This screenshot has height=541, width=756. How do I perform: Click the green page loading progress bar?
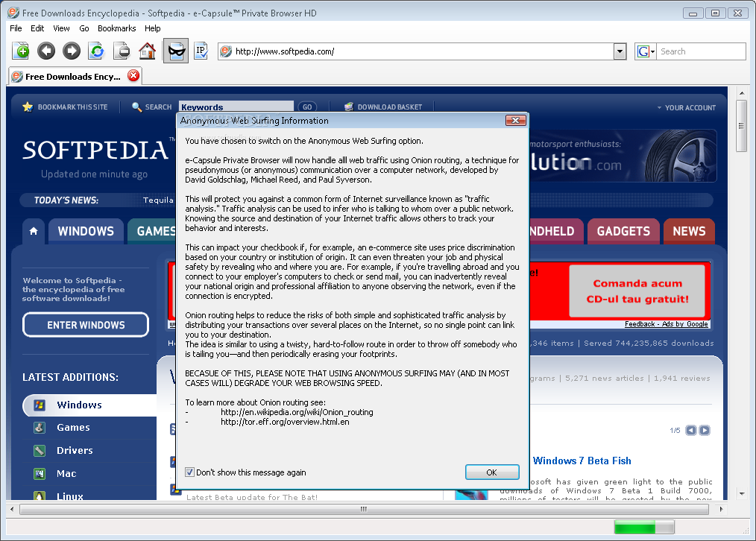(644, 527)
